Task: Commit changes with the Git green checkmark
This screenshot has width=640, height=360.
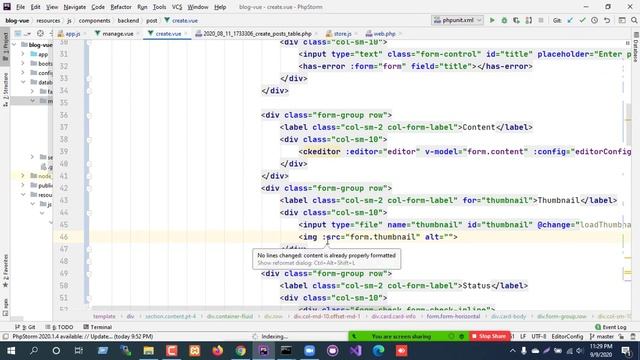Action: 582,20
